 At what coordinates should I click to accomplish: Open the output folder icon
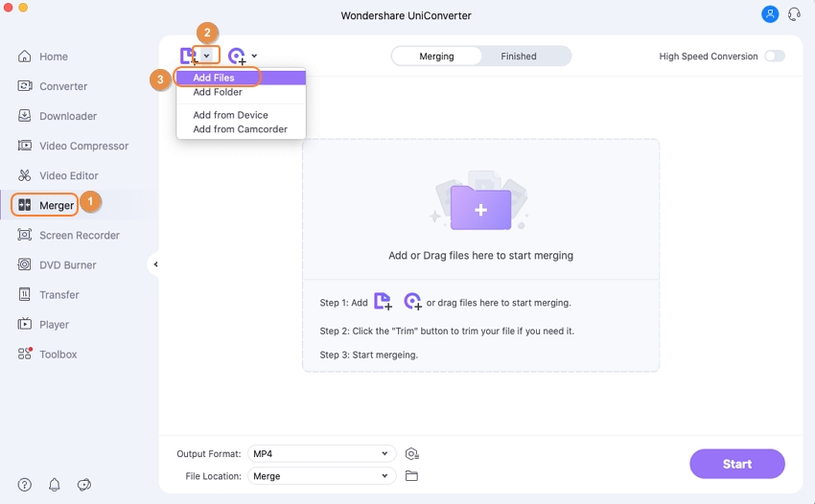click(412, 476)
